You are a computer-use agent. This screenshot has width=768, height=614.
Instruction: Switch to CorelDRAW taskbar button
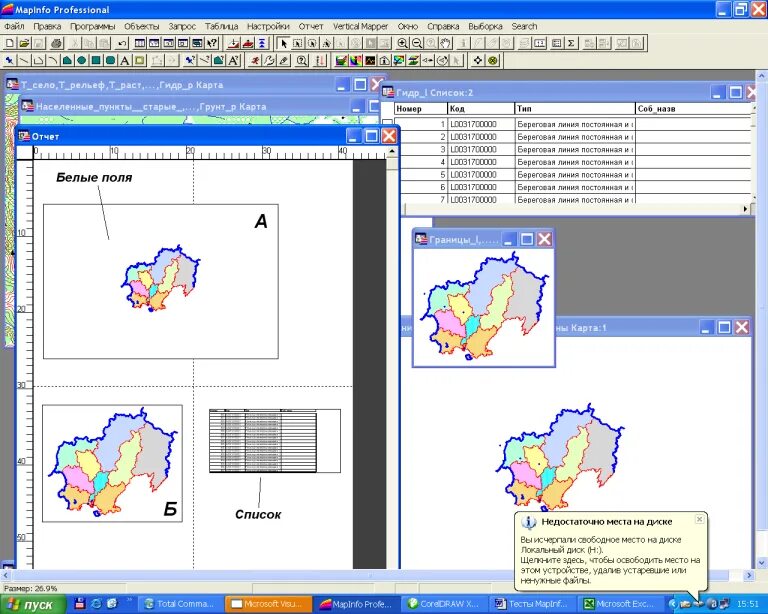click(x=444, y=604)
